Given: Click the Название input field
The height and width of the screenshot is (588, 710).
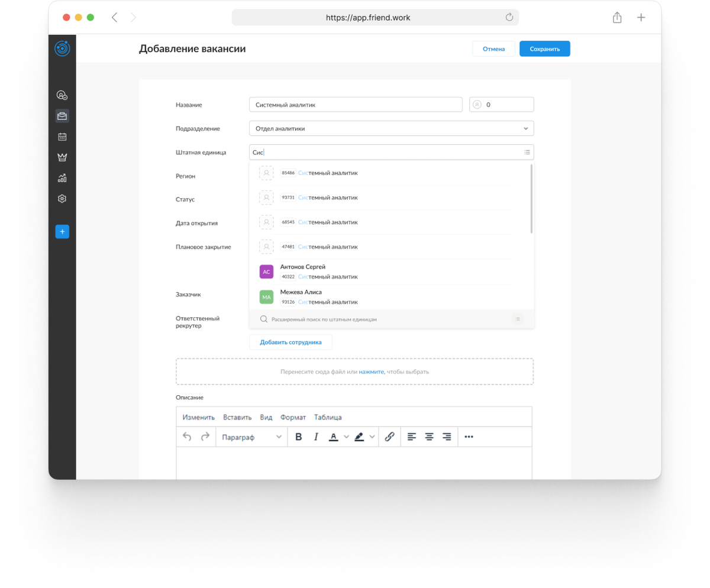Looking at the screenshot, I should 356,105.
